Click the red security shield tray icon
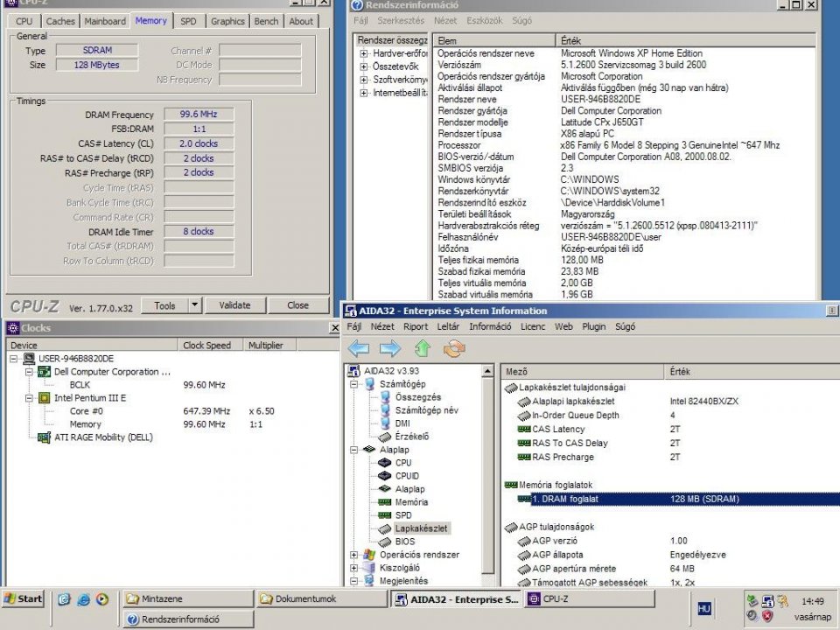The width and height of the screenshot is (840, 630). tap(767, 616)
